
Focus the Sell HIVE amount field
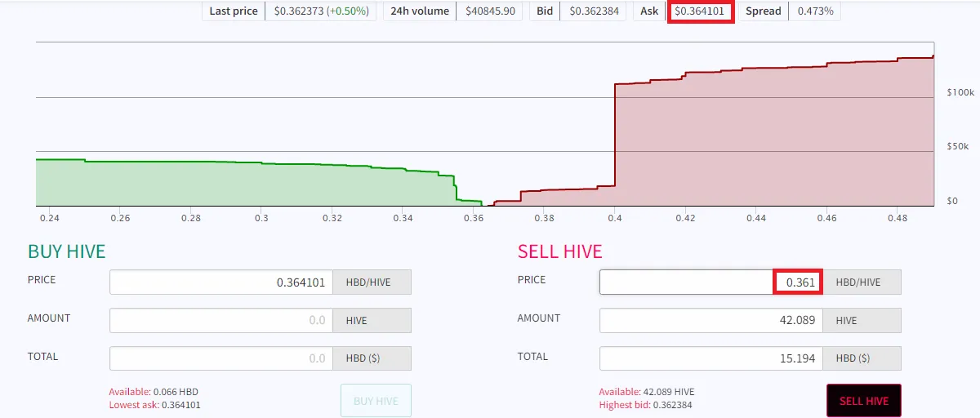click(x=711, y=320)
